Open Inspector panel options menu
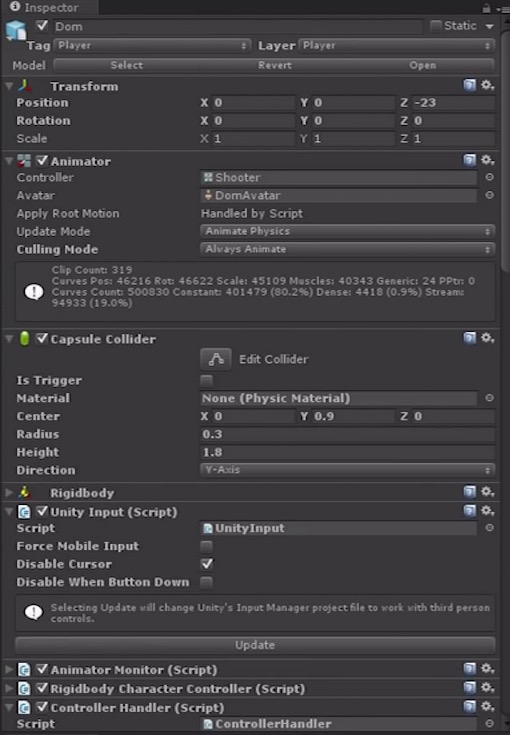Viewport: 510px width, 735px height. click(503, 8)
